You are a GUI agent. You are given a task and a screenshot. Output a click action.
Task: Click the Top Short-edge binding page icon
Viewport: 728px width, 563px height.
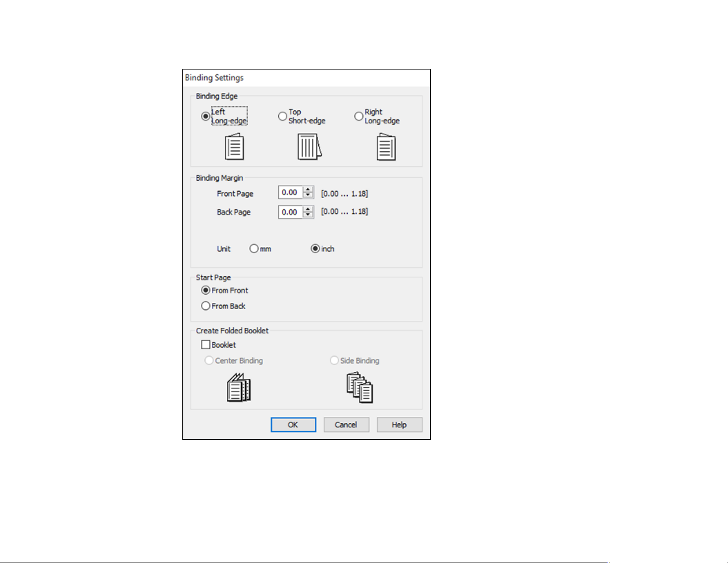(309, 147)
